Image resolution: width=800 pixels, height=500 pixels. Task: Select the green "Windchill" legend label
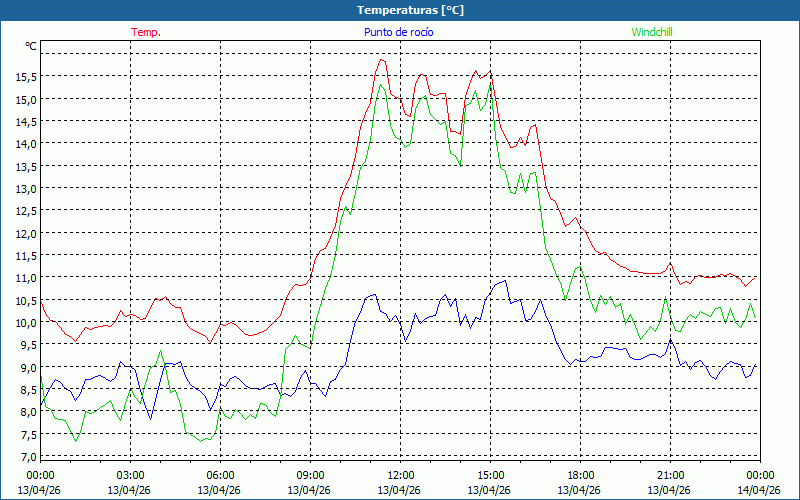pos(652,32)
